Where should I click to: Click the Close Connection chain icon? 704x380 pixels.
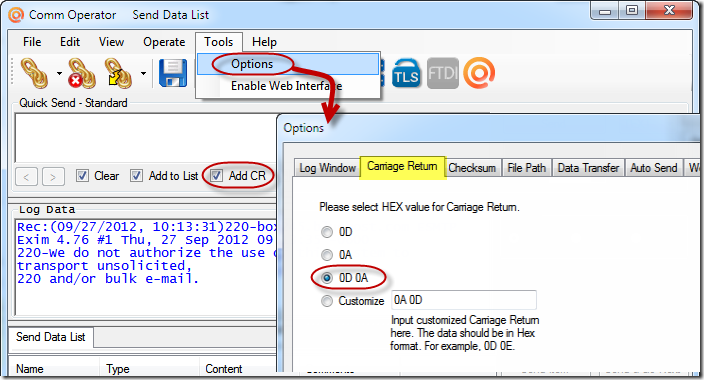81,73
